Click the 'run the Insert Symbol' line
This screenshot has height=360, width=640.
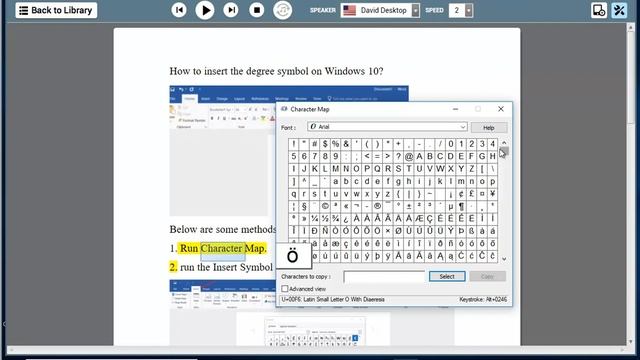click(x=226, y=267)
